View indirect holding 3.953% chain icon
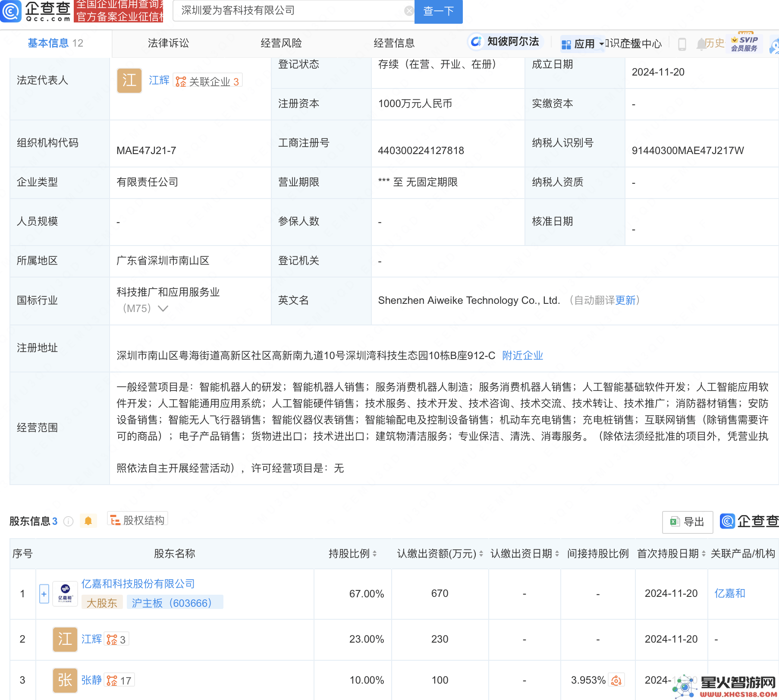779x700 pixels. [x=616, y=681]
